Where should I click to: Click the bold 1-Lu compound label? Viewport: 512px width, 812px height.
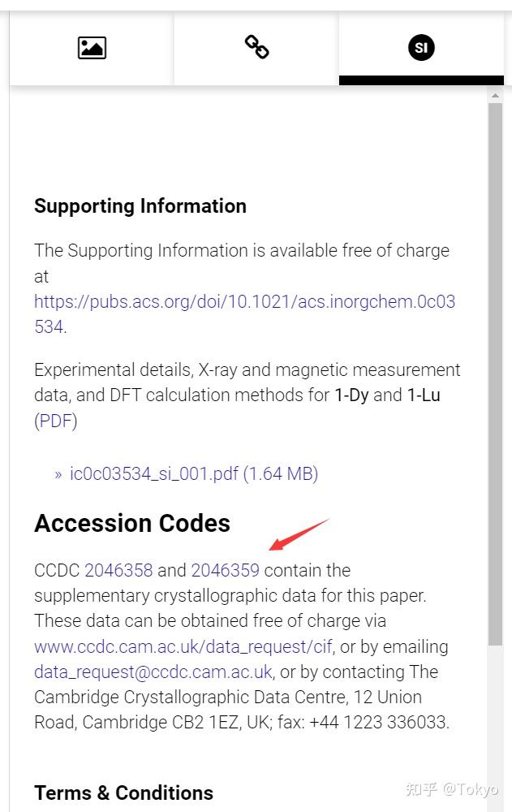[x=424, y=395]
